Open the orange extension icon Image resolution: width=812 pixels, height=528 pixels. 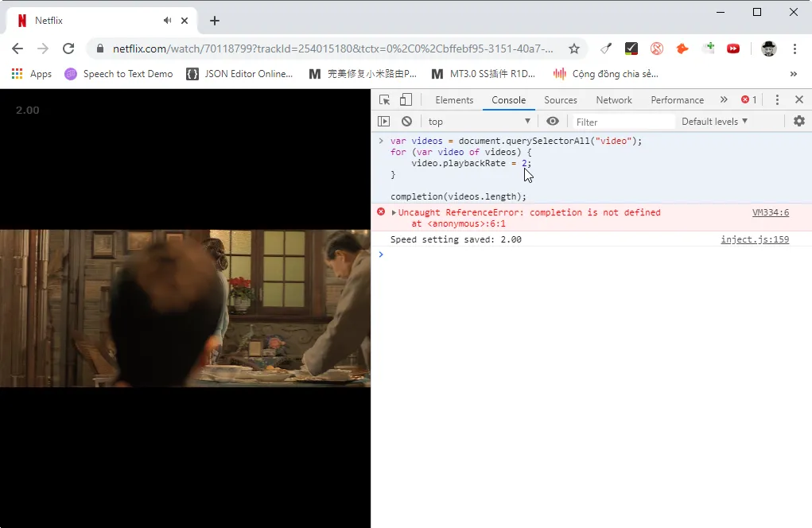682,49
